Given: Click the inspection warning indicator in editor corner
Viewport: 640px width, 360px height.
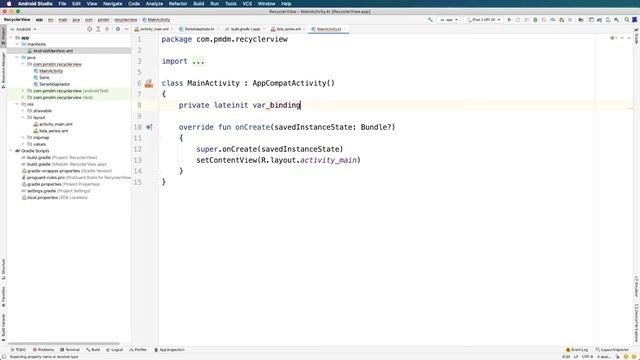Looking at the screenshot, I should (613, 38).
